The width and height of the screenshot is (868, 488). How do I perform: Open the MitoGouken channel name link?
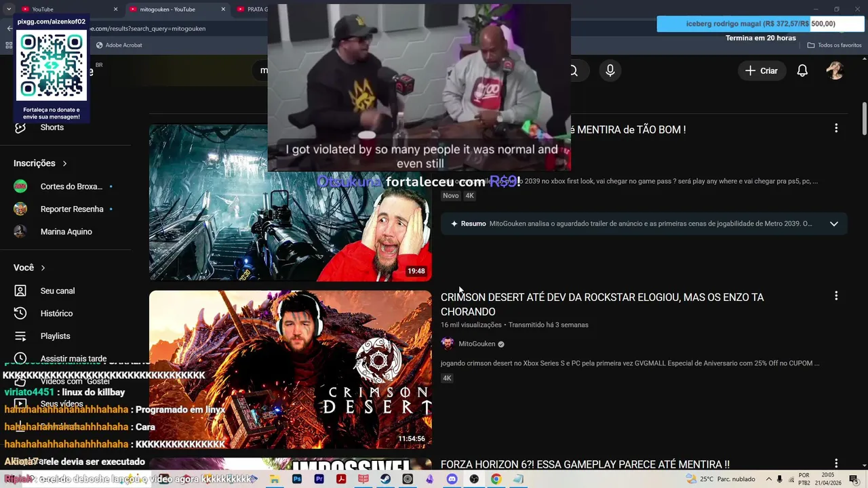pyautogui.click(x=477, y=344)
